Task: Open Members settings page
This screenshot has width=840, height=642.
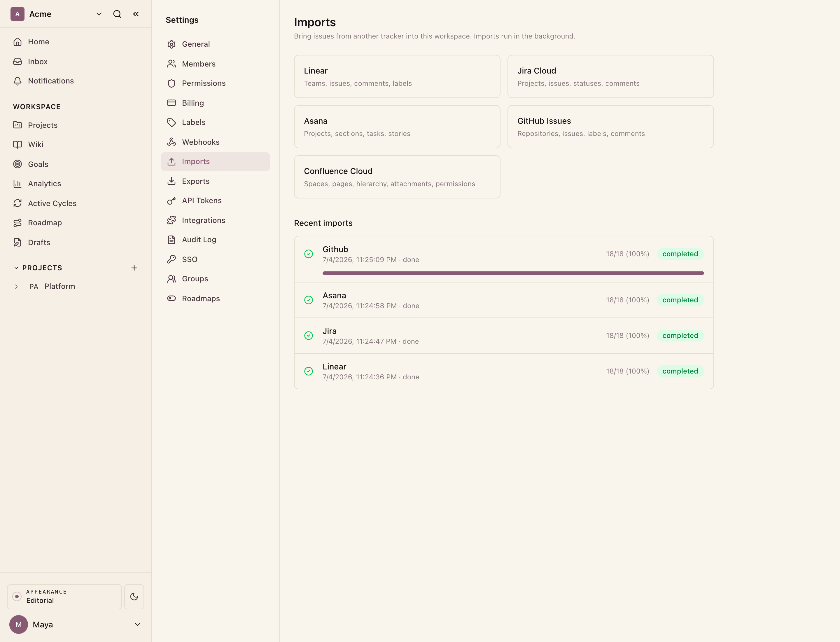Action: 216,64
